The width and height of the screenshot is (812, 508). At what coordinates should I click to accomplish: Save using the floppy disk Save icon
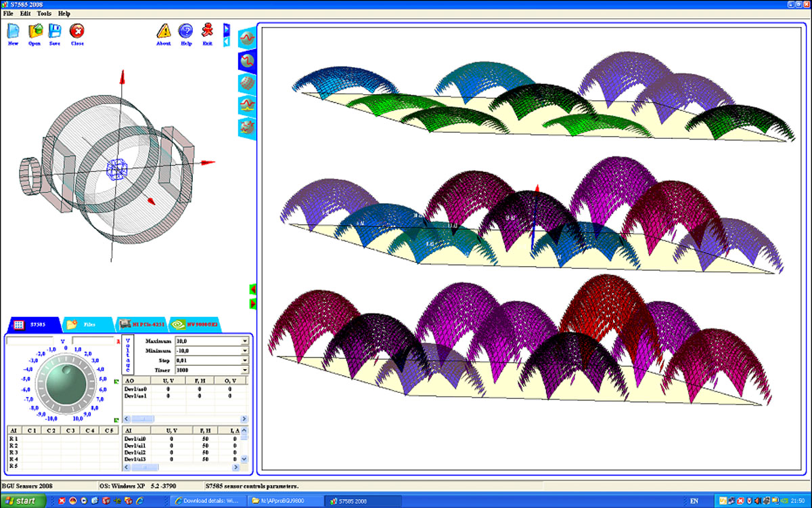(55, 32)
